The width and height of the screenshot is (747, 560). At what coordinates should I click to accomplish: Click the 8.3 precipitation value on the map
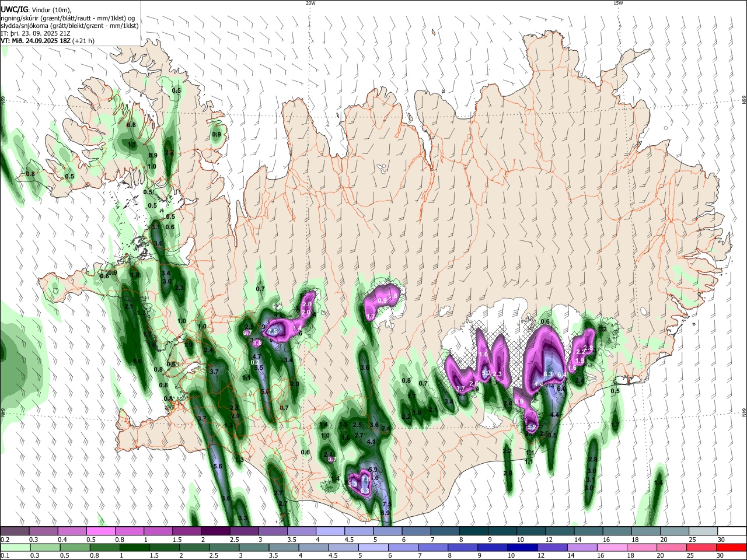(548, 374)
